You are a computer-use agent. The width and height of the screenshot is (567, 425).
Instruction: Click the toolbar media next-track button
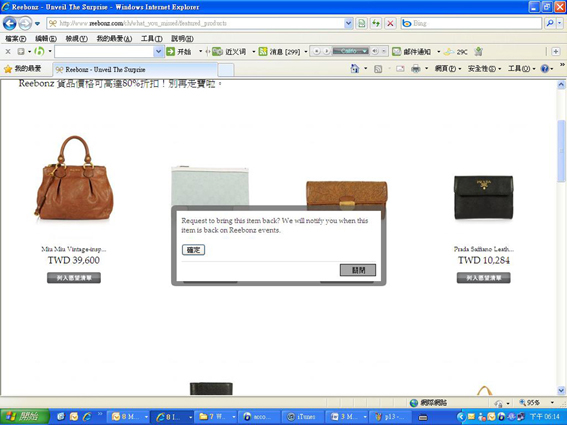point(326,51)
